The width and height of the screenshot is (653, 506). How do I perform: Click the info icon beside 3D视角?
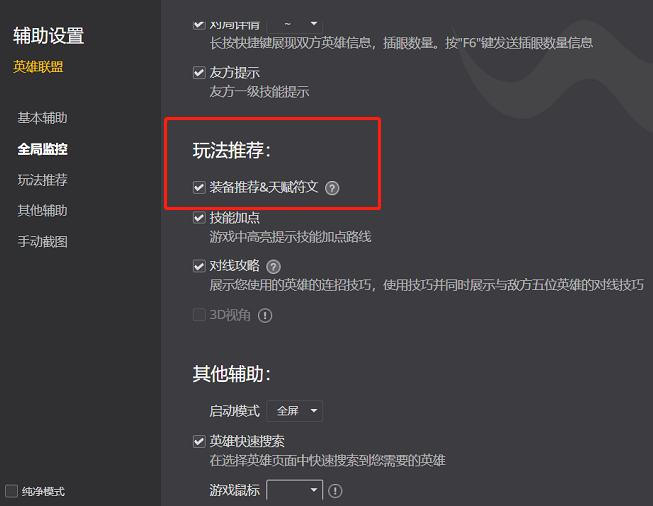pos(265,315)
